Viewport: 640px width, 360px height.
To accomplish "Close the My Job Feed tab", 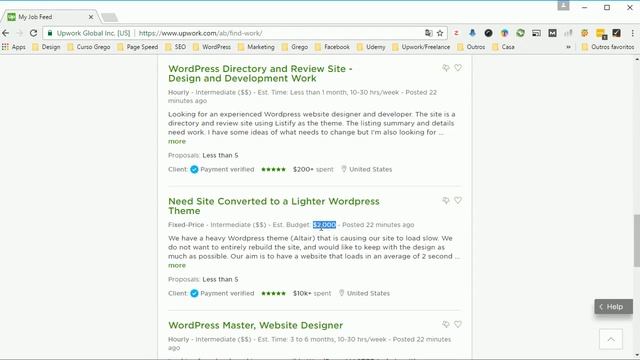I will (x=91, y=17).
